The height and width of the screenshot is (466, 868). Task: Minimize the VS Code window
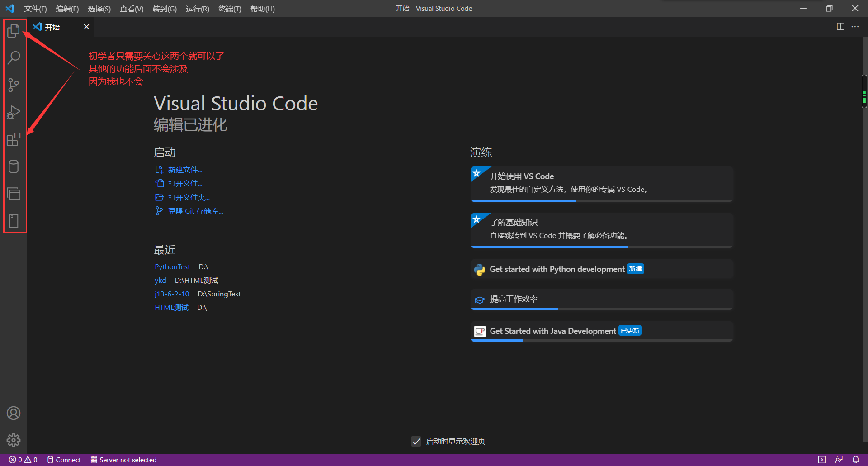tap(803, 9)
